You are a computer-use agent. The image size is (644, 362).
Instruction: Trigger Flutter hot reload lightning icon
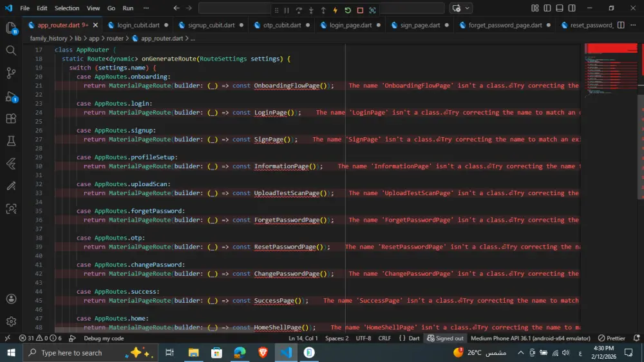pos(336,10)
